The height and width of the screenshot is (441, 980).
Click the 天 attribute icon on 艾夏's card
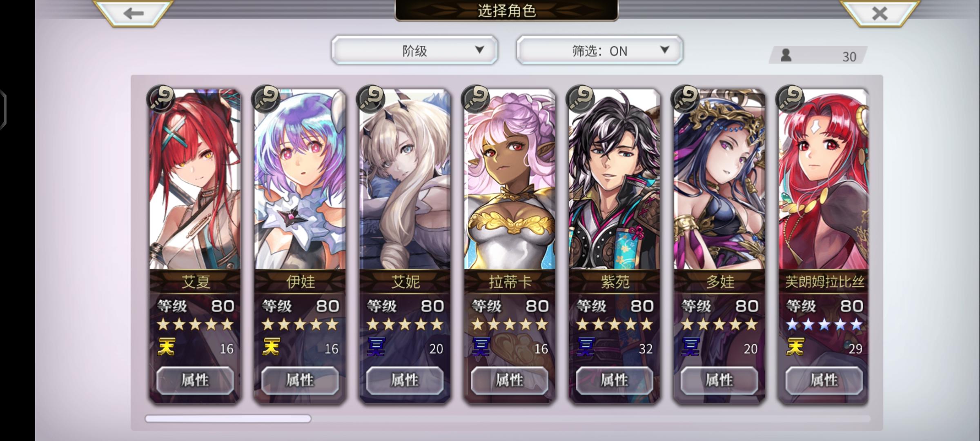click(x=166, y=347)
